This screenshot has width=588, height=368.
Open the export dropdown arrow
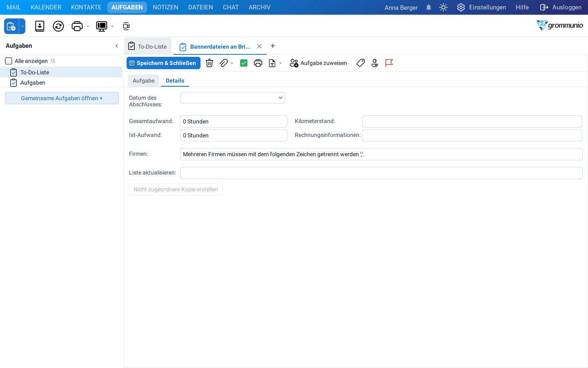[x=281, y=63]
